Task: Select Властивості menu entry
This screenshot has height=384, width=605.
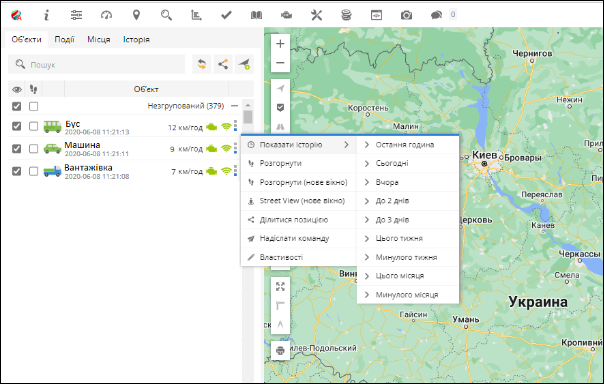Action: (298, 257)
